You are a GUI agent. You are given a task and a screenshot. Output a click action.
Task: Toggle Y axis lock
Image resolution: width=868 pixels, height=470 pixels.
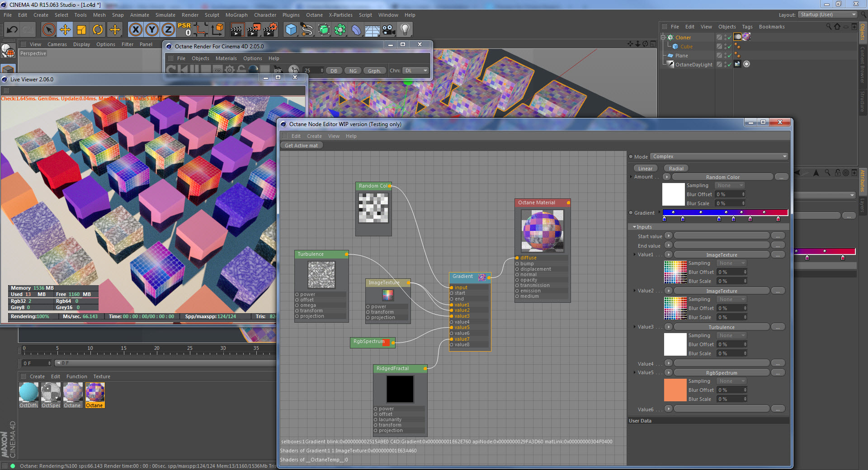(x=152, y=30)
